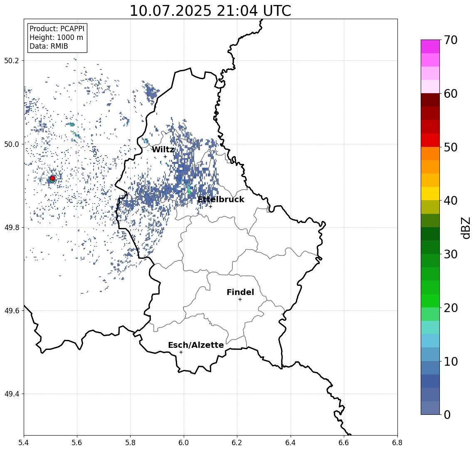This screenshot has height=451, width=476.
Task: Click the "Data: RMIB" info line
Action: pos(49,46)
